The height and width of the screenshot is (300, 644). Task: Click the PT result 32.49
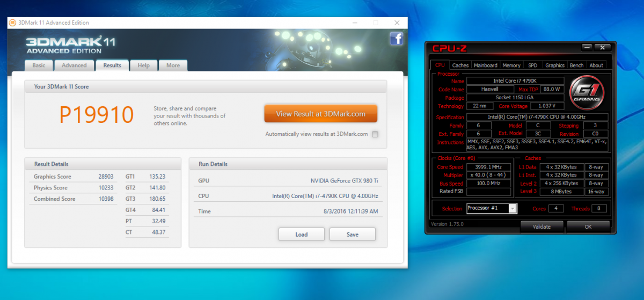(x=158, y=221)
